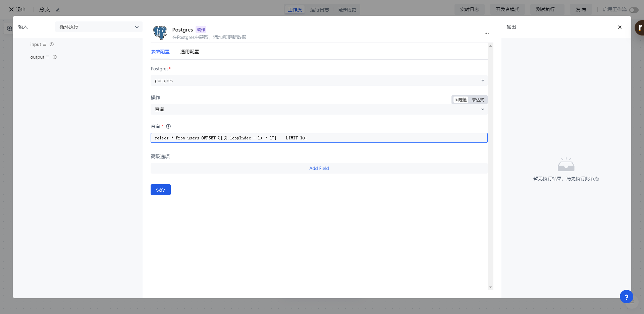The image size is (644, 314).
Task: Click the 保存 button
Action: point(160,190)
